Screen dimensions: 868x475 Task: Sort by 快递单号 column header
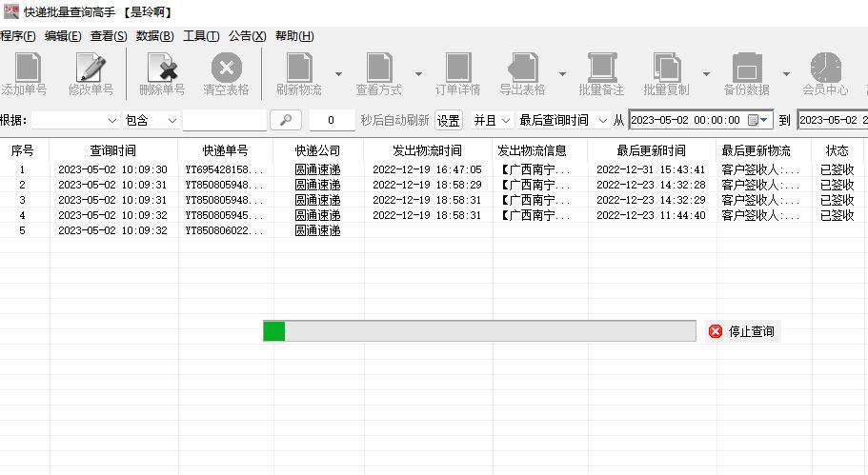225,150
